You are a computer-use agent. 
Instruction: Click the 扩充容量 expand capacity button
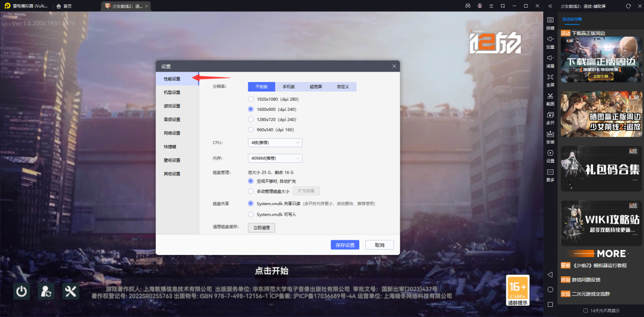coord(306,191)
